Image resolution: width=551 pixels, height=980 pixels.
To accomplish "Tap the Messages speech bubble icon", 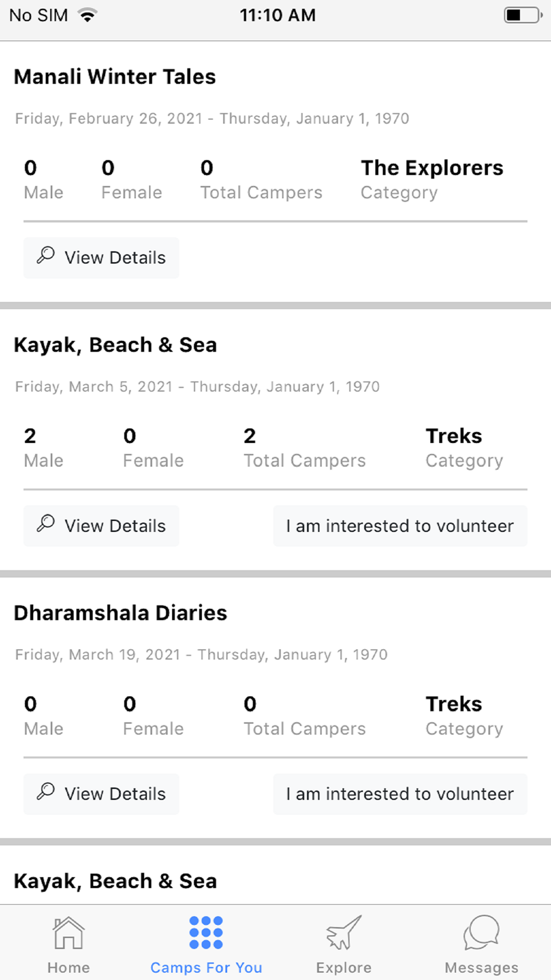I will (482, 933).
